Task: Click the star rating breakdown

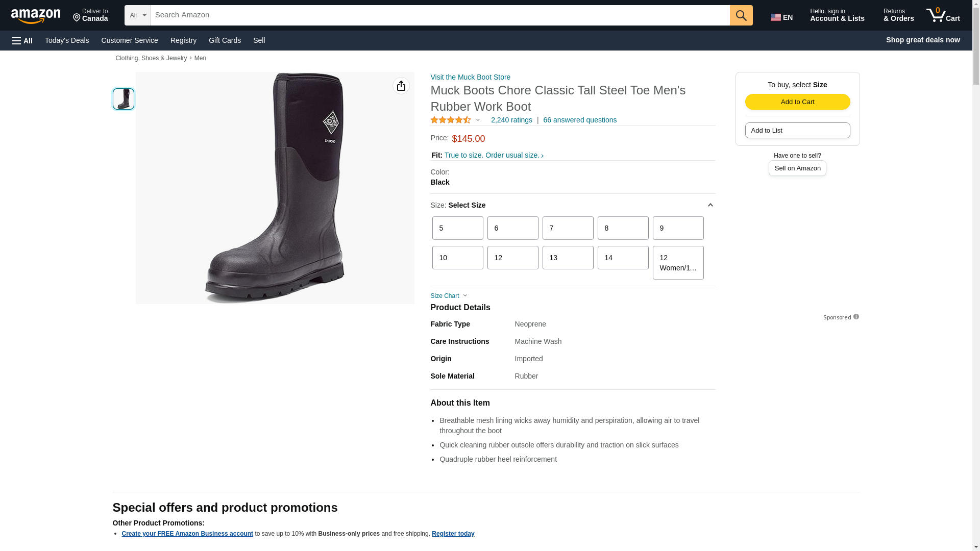Action: coord(455,120)
